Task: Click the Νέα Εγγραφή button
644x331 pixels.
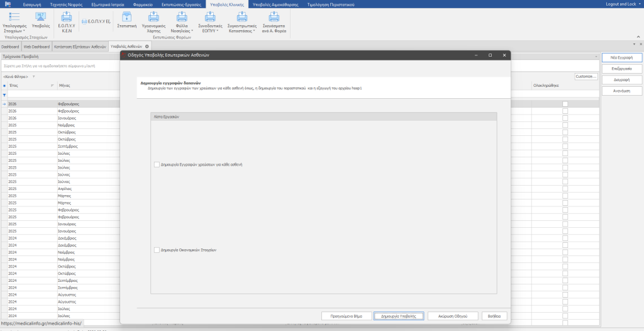Action: 621,57
